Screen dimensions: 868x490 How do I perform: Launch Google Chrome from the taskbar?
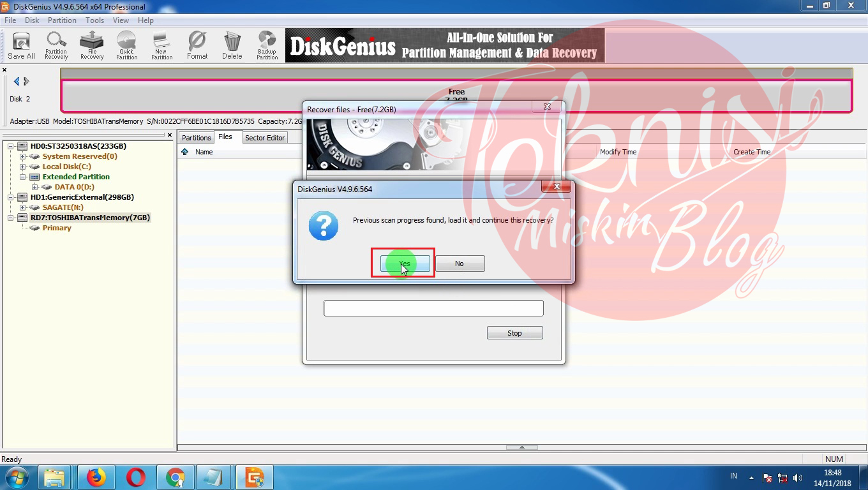coord(175,477)
